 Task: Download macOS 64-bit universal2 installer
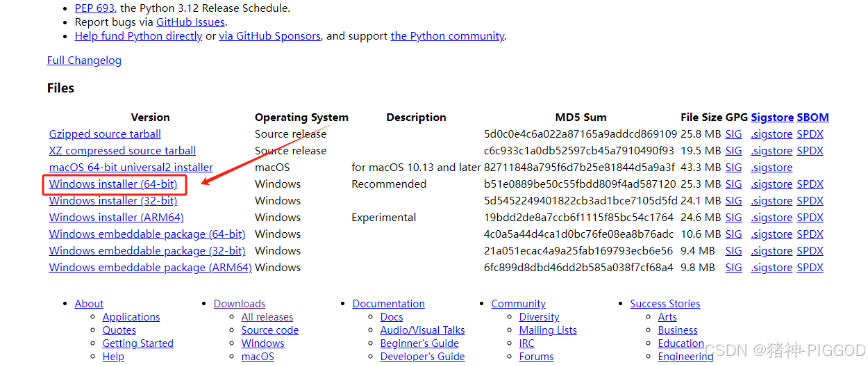point(131,168)
